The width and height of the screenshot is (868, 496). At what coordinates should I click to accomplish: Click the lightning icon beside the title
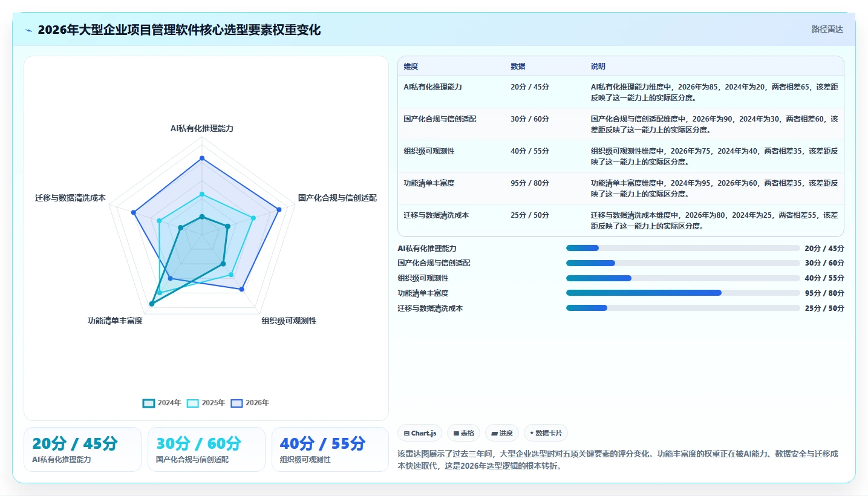(29, 30)
